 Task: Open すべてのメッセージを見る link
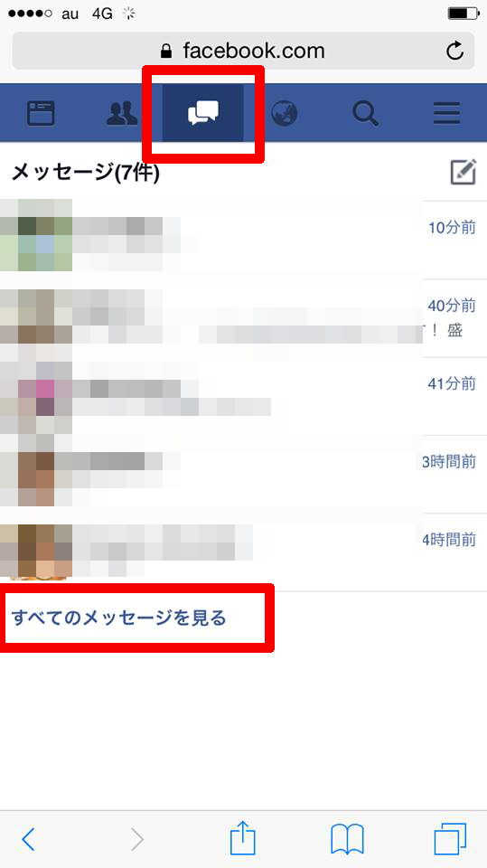(x=119, y=618)
